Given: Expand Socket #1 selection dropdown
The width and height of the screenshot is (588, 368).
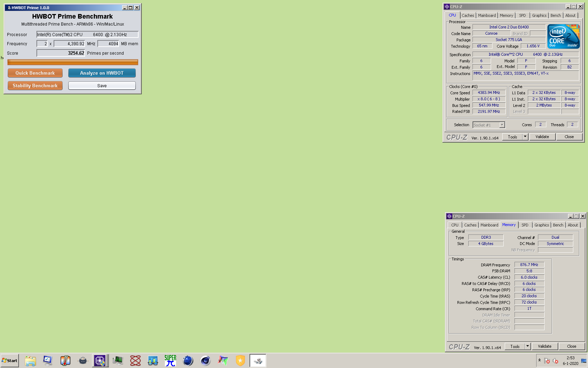Looking at the screenshot, I should (502, 125).
